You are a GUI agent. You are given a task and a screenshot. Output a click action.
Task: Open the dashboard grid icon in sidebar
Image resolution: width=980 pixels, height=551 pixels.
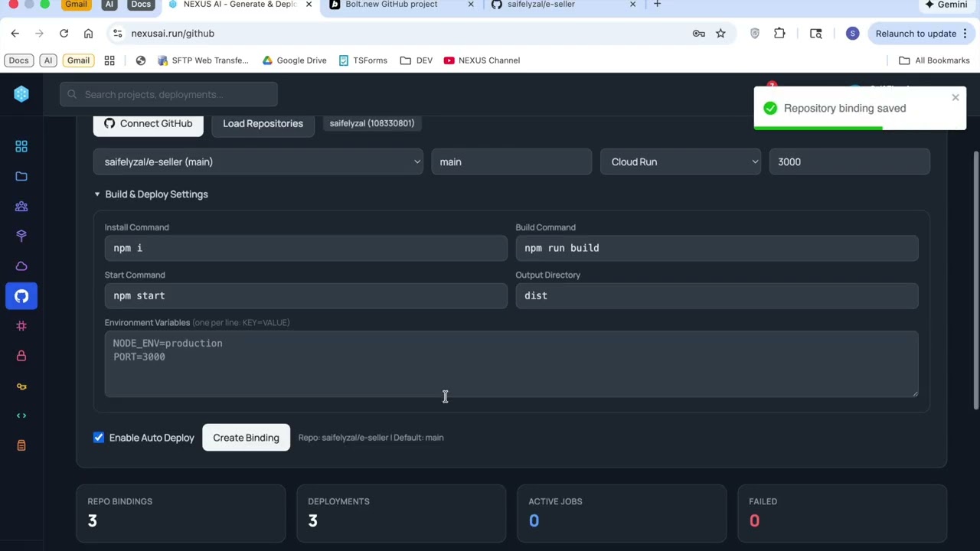tap(21, 146)
